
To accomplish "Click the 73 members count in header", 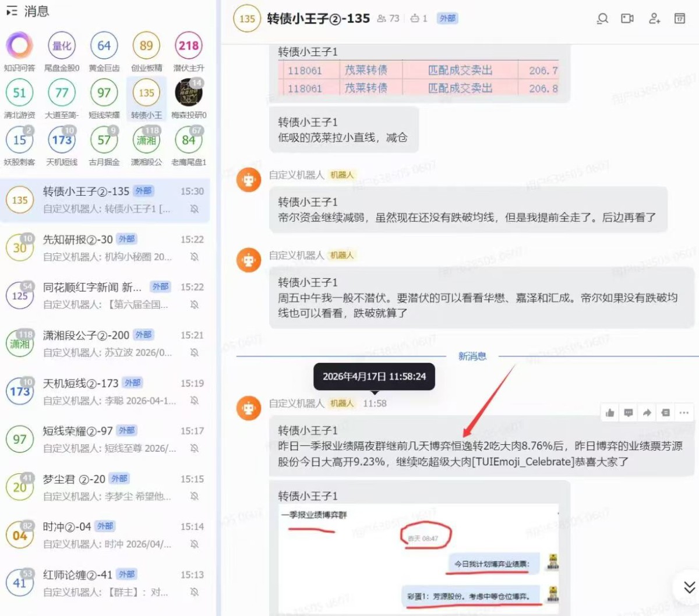I will (389, 19).
